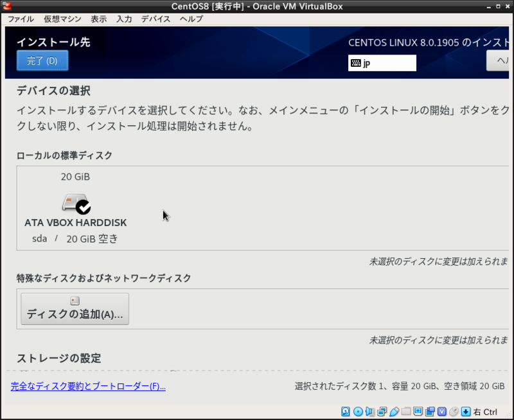The height and width of the screenshot is (420, 514).
Task: Open the ヘルプ menu
Action: pos(191,19)
